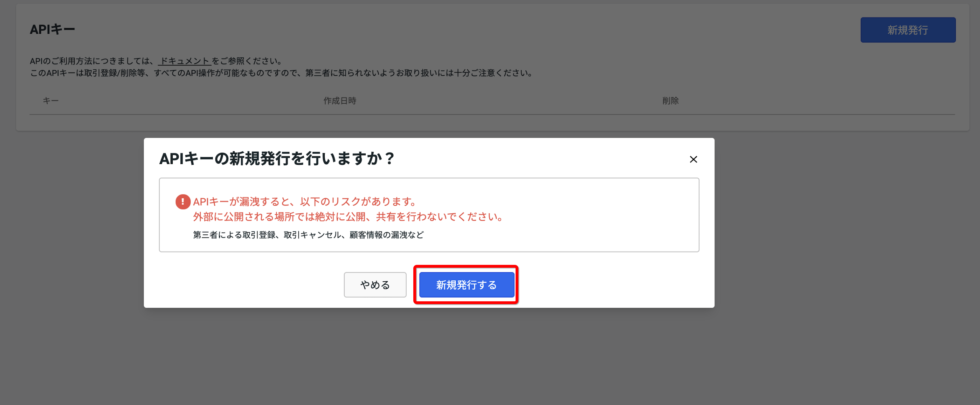Click the text 第三者による取引登録、取引キャンセル
Image resolution: width=980 pixels, height=405 pixels.
(267, 235)
